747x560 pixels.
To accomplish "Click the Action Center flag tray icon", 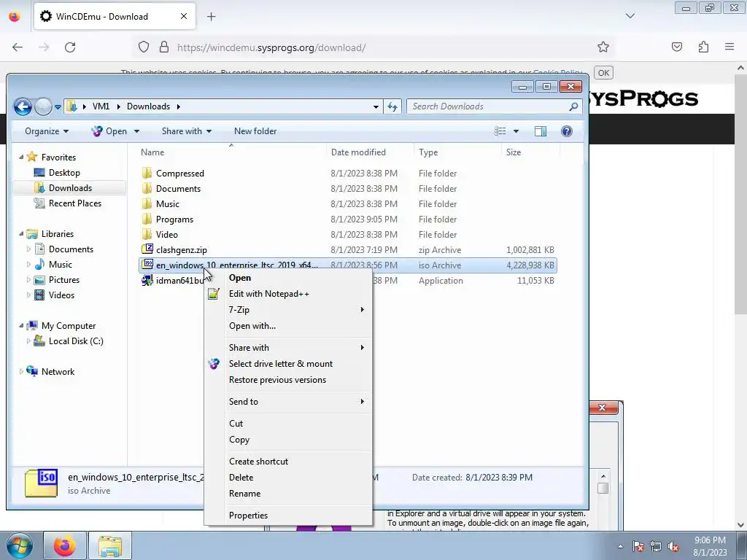I will [x=638, y=547].
